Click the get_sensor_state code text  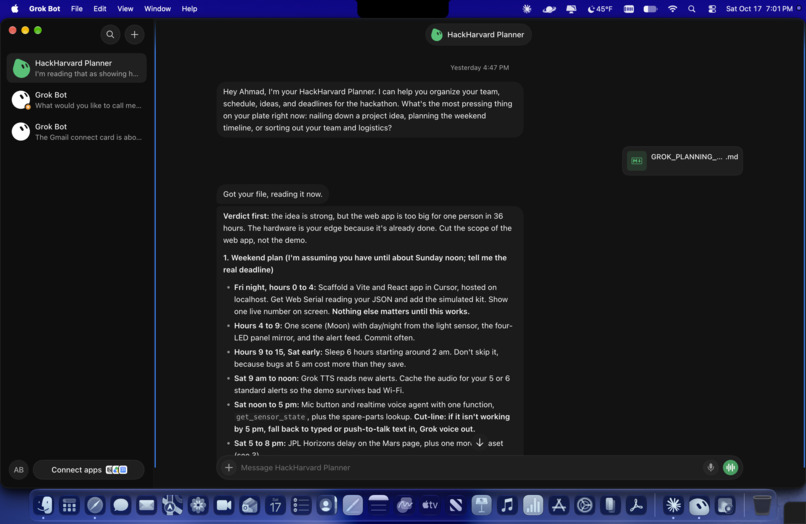270,417
